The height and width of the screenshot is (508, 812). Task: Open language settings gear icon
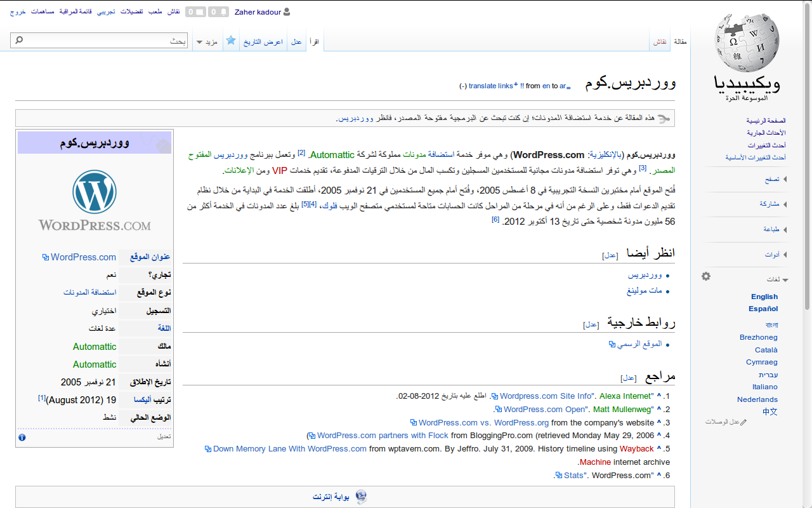[x=706, y=276]
